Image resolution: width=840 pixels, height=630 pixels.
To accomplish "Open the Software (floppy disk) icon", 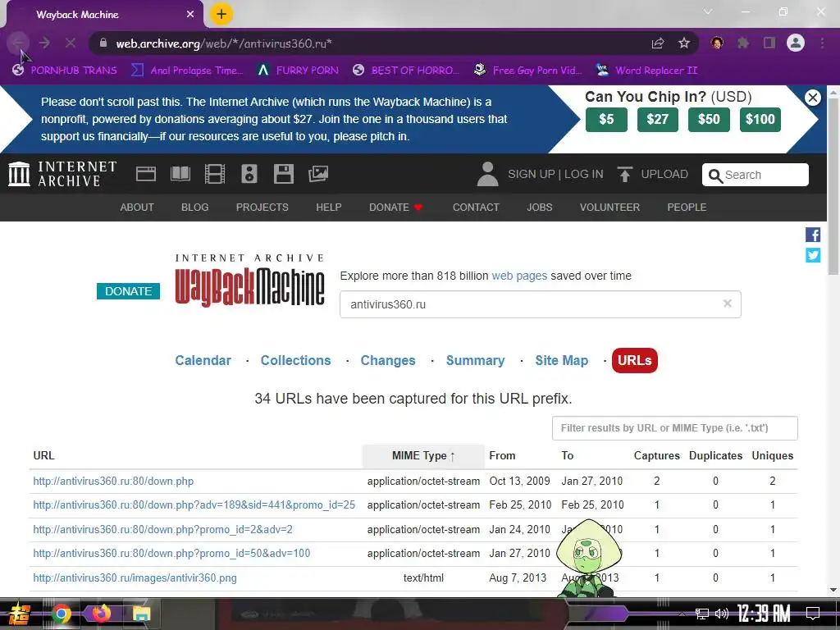I will [x=283, y=174].
